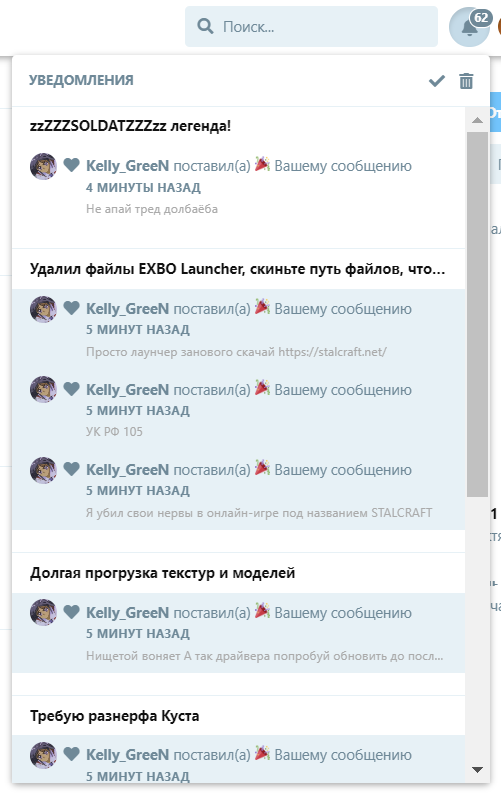
Task: Open thread 'Требую разнерфа Куста'
Action: pos(114,716)
